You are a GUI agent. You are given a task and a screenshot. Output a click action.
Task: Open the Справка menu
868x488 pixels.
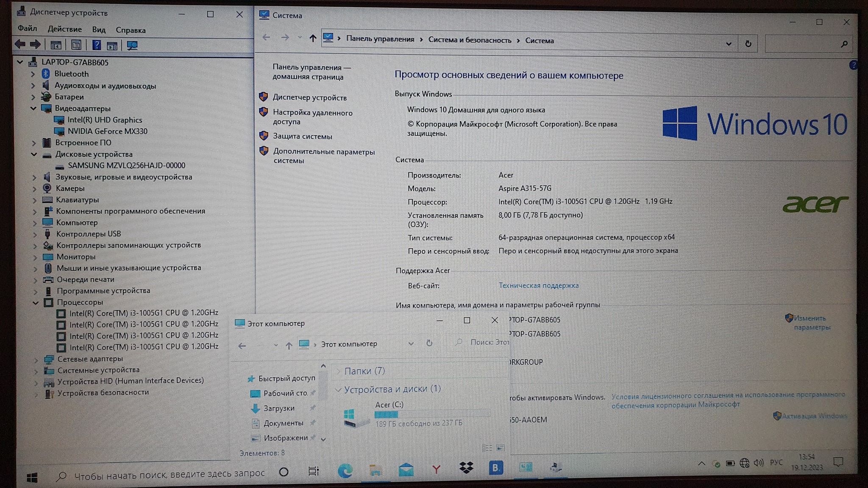(x=131, y=30)
